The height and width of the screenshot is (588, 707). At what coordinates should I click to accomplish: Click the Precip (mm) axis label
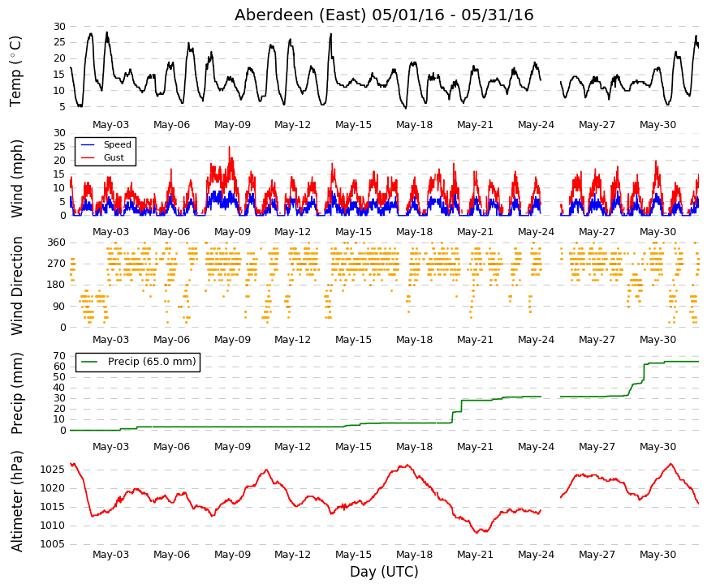coord(16,393)
